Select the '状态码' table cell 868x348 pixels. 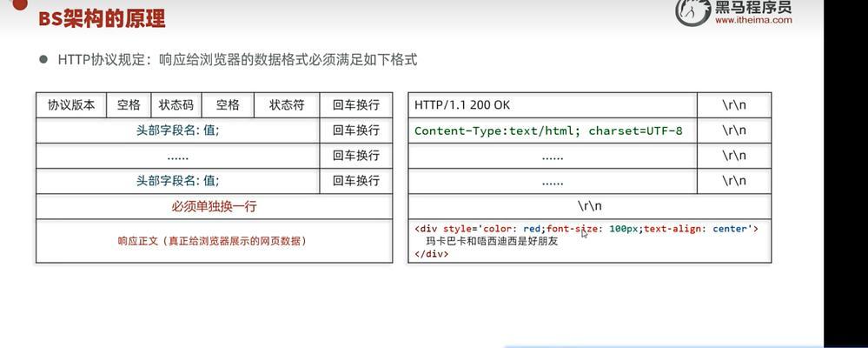coord(176,105)
